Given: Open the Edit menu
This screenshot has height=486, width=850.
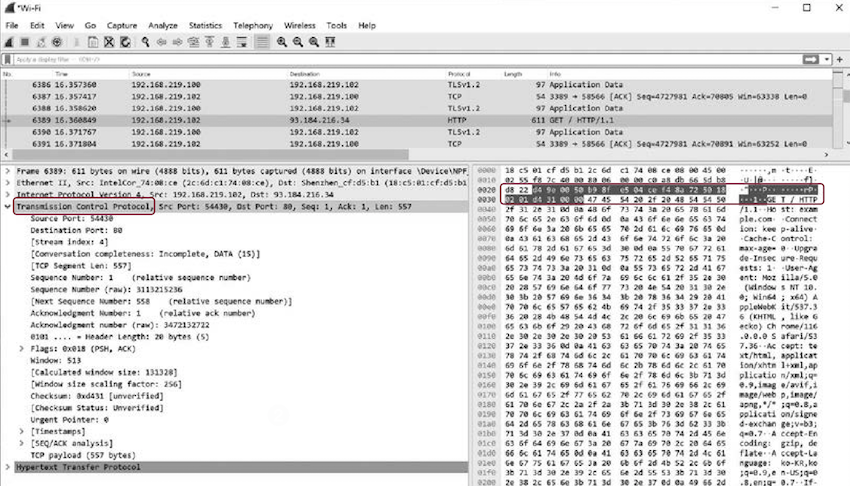Looking at the screenshot, I should coord(37,25).
